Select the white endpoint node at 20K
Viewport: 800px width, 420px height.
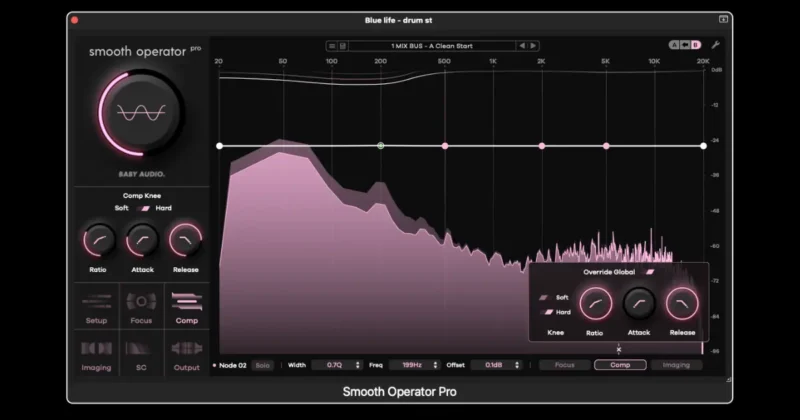(704, 146)
